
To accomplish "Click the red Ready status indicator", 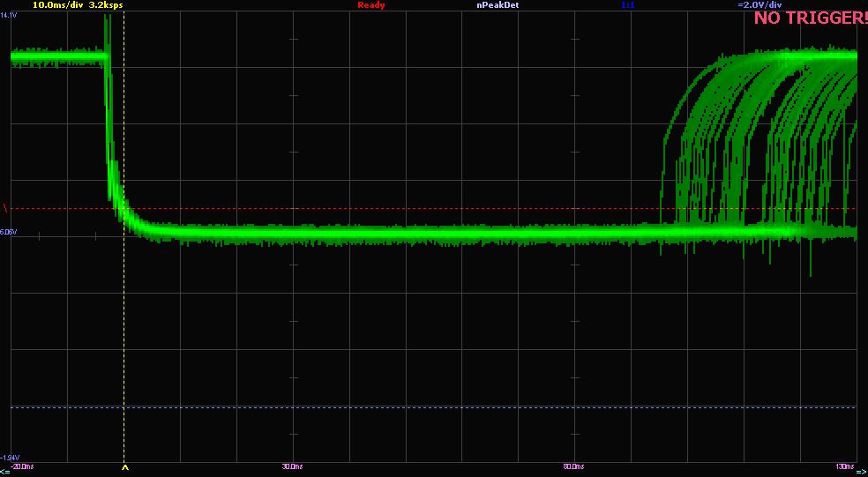I will coord(370,5).
